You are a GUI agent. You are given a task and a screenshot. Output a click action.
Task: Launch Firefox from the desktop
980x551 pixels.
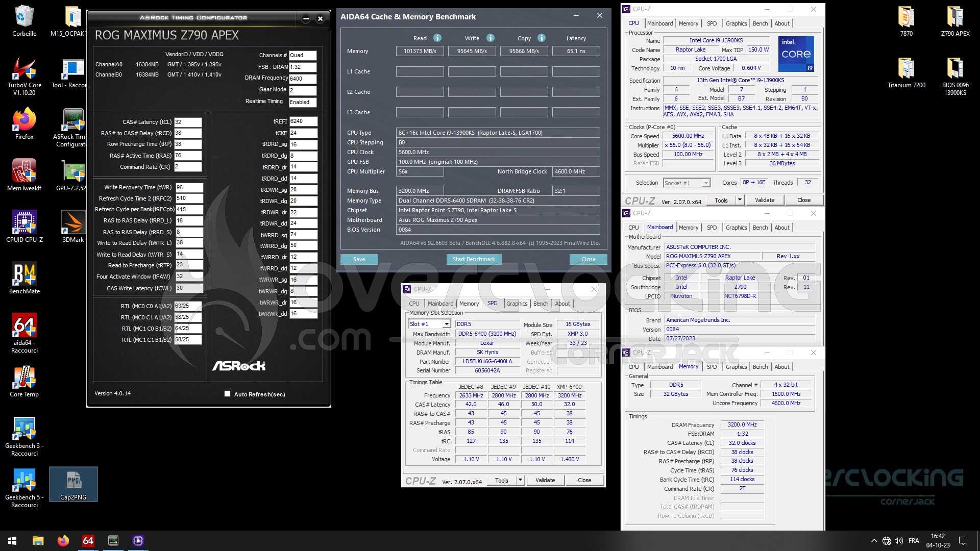tap(24, 124)
